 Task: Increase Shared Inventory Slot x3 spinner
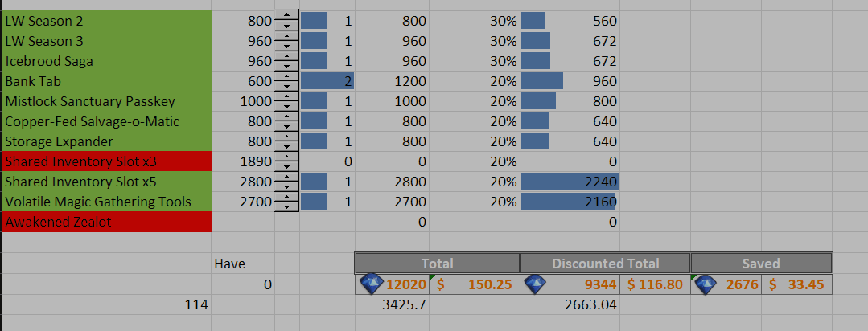pyautogui.click(x=286, y=157)
